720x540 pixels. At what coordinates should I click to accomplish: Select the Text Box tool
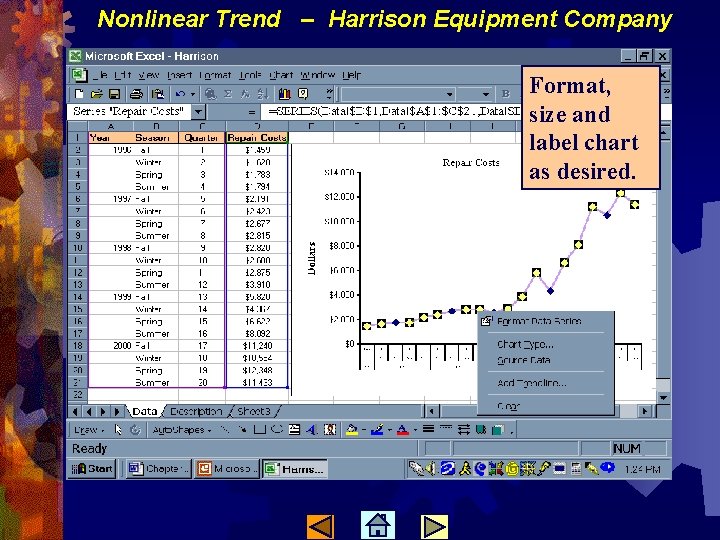294,430
